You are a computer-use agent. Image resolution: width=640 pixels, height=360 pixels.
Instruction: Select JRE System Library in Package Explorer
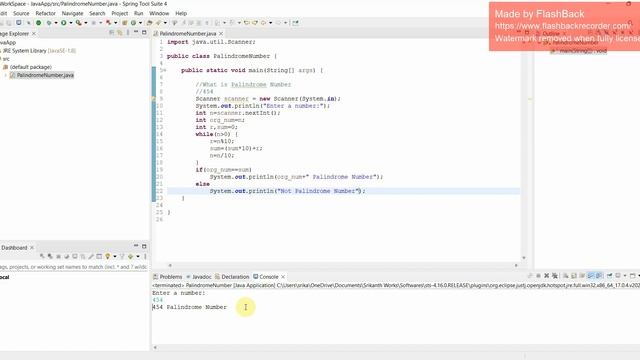[x=39, y=51]
